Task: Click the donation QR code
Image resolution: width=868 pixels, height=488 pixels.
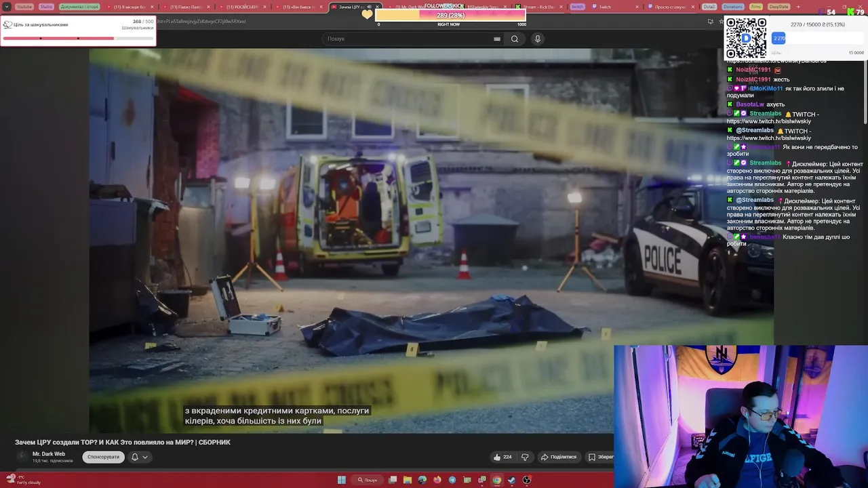Action: (747, 37)
